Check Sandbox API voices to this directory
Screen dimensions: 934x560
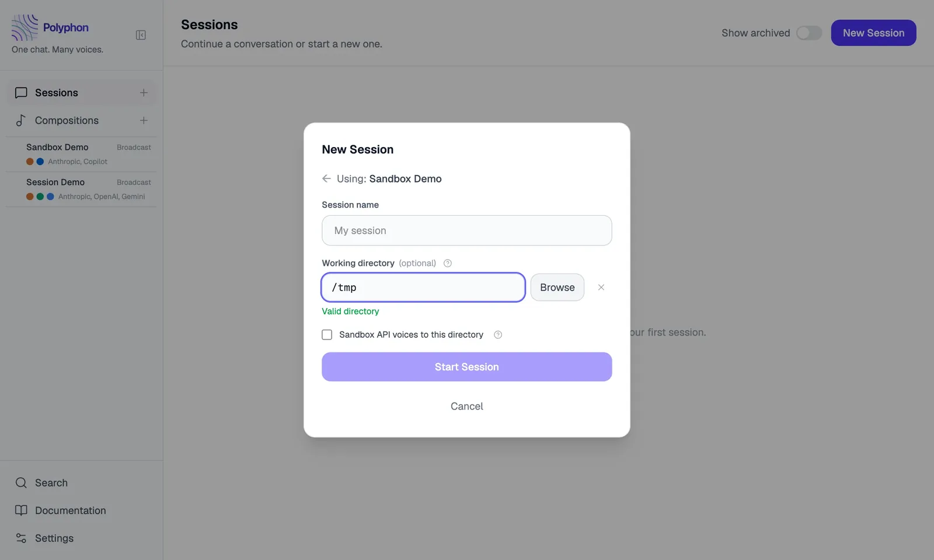point(327,334)
